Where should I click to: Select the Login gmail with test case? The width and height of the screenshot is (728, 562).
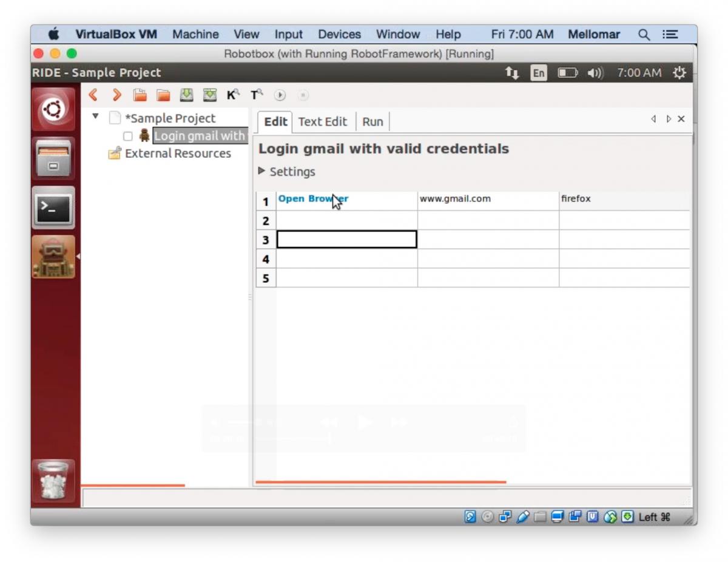tap(200, 136)
